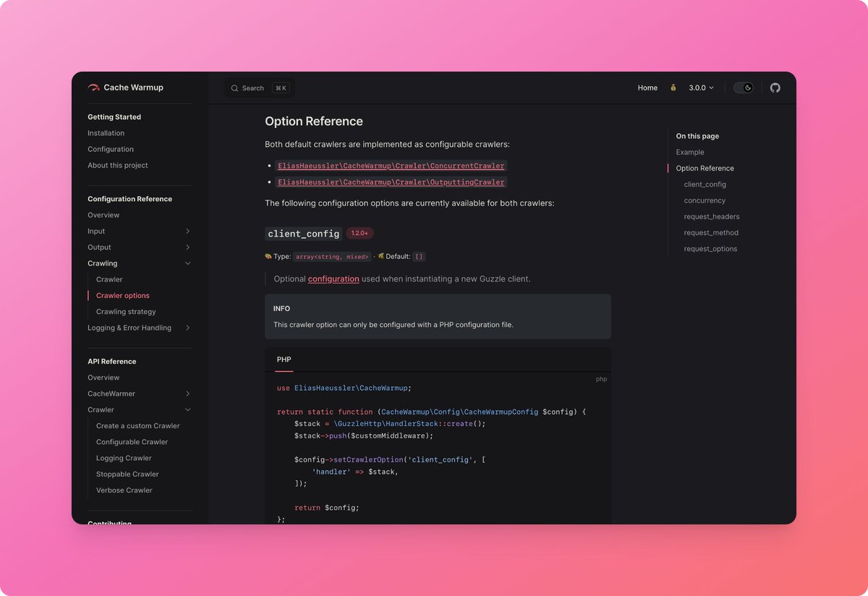Switch to the PHP code tab
This screenshot has height=596, width=868.
284,359
